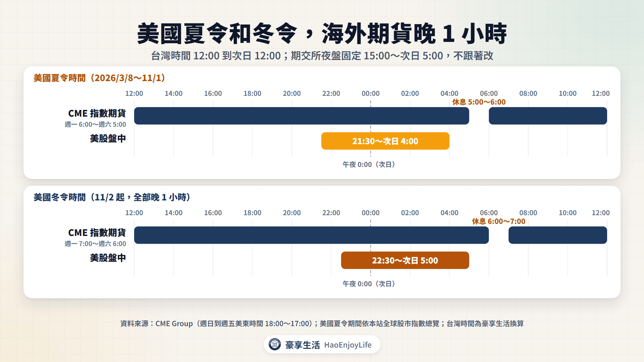Click the label 休息 5:00～6:00
The width and height of the screenshot is (644, 362).
click(x=479, y=102)
